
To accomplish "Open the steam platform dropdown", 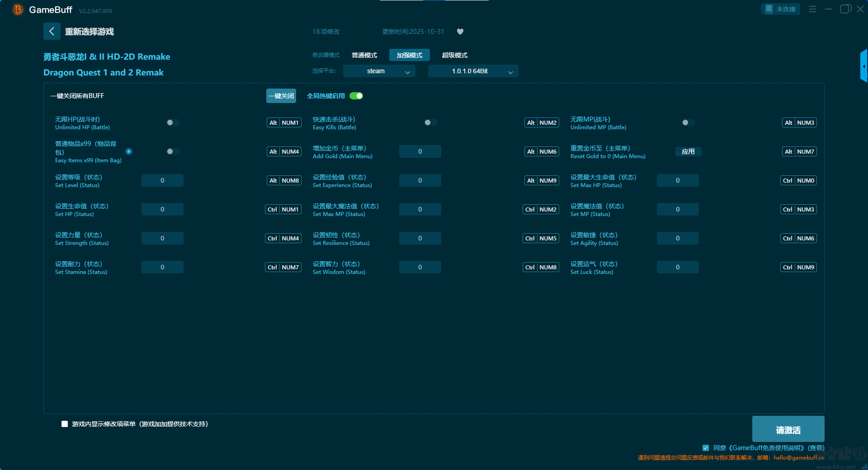I will tap(379, 71).
